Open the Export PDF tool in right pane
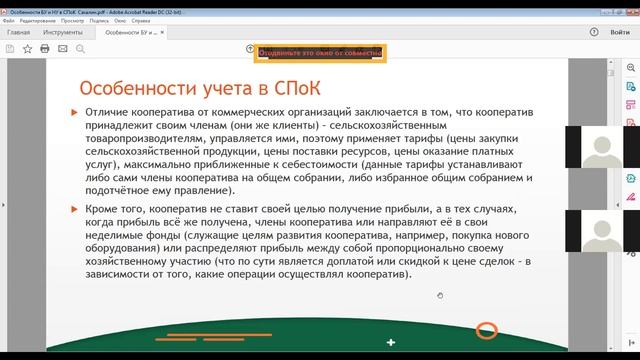640x360 pixels. (x=631, y=87)
